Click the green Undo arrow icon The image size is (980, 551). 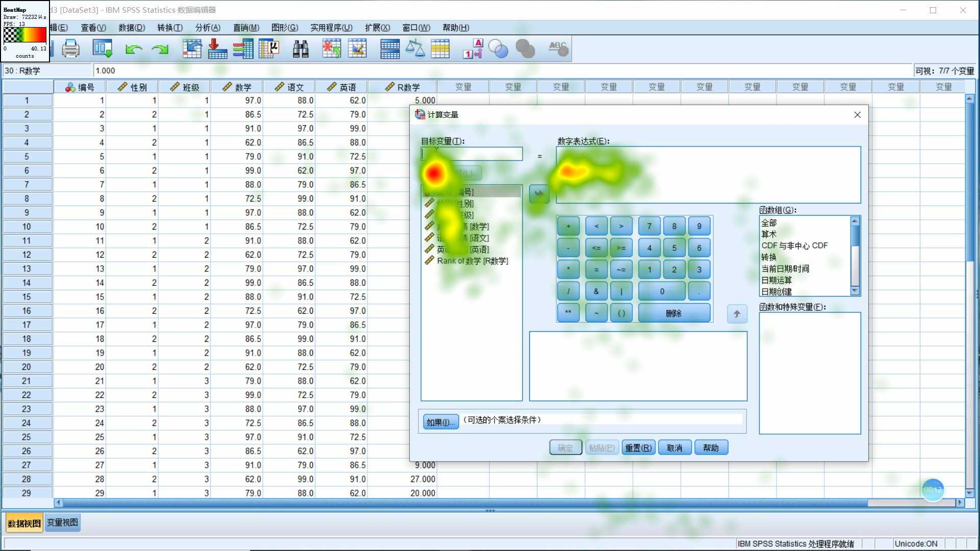pyautogui.click(x=133, y=49)
